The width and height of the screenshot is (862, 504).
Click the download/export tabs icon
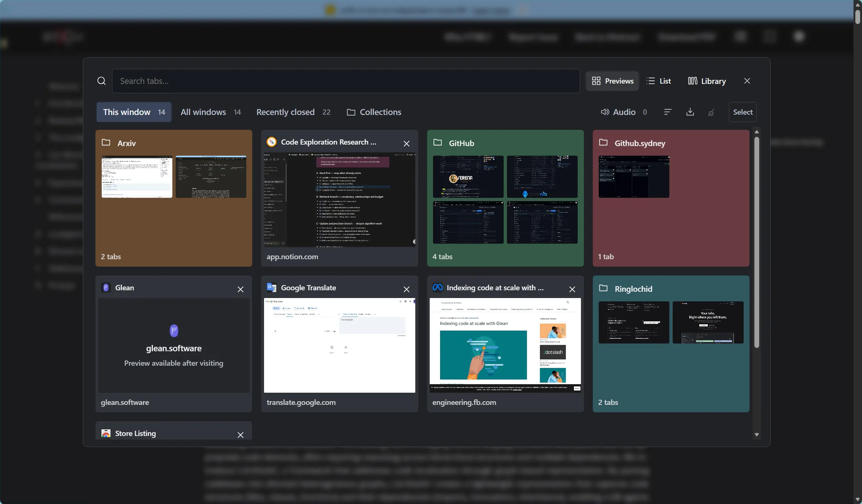[x=690, y=112]
